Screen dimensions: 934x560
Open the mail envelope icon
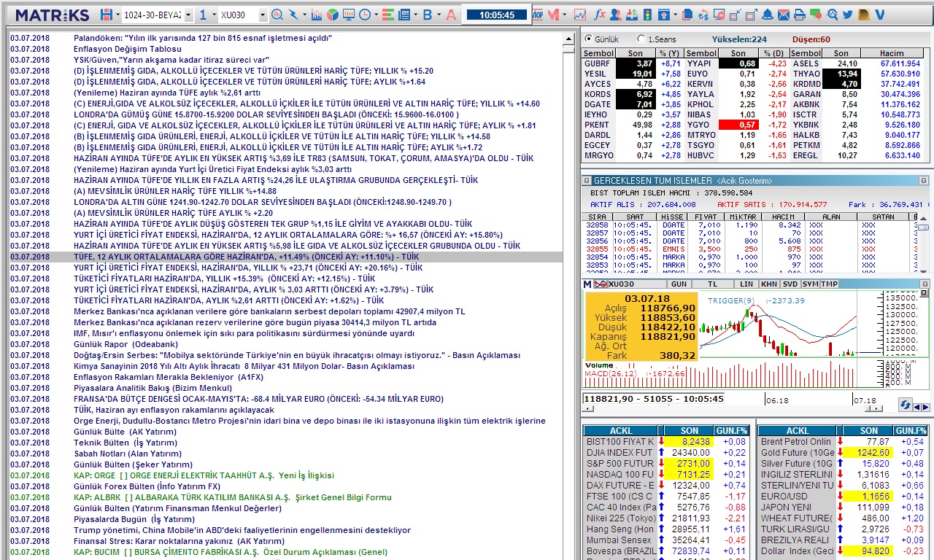pos(784,15)
